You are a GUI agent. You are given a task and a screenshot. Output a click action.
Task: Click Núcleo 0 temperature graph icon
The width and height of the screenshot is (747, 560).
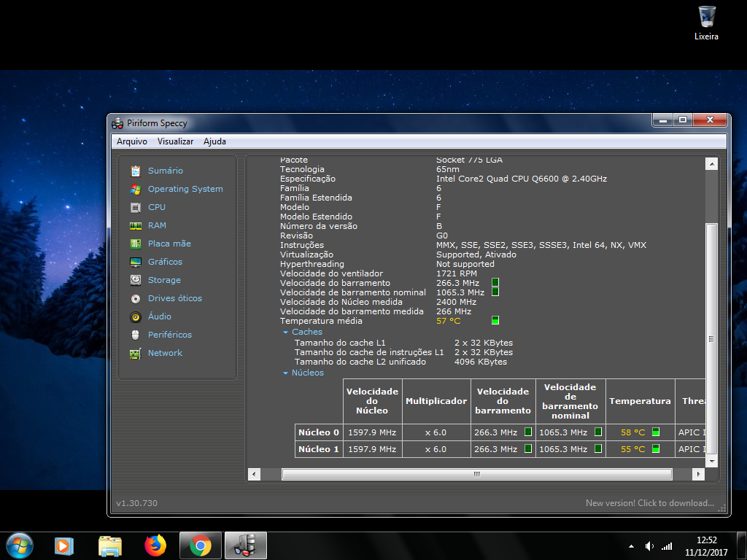656,432
